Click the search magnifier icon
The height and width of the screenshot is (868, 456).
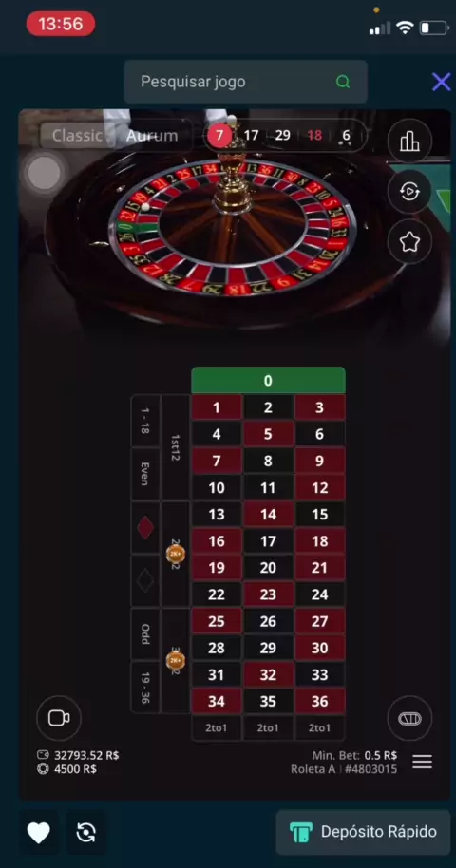tap(343, 82)
